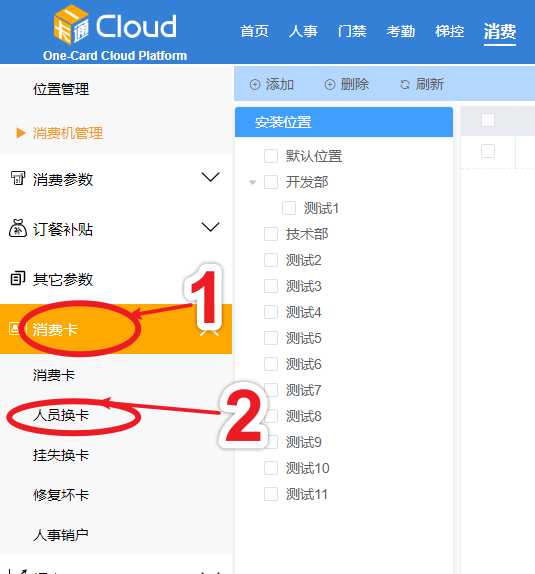
Task: Tick the 技术部 checkbox
Action: (271, 234)
